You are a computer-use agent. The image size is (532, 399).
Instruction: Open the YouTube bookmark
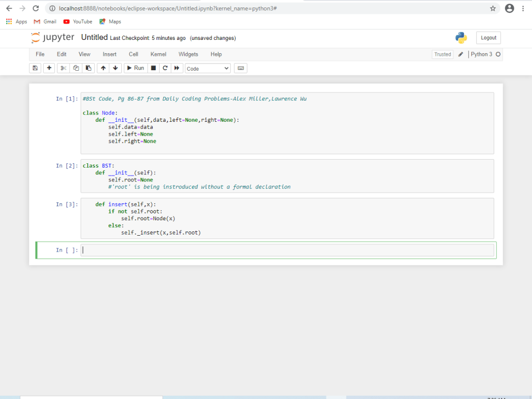(78, 22)
